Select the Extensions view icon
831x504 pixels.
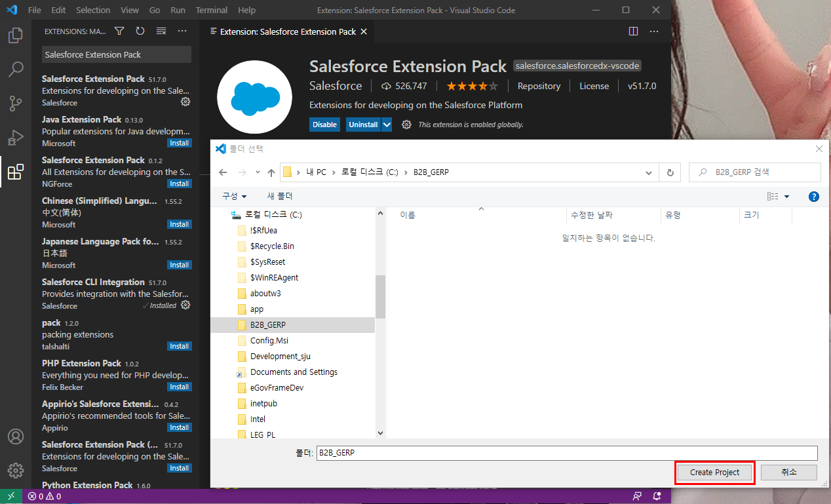point(16,172)
